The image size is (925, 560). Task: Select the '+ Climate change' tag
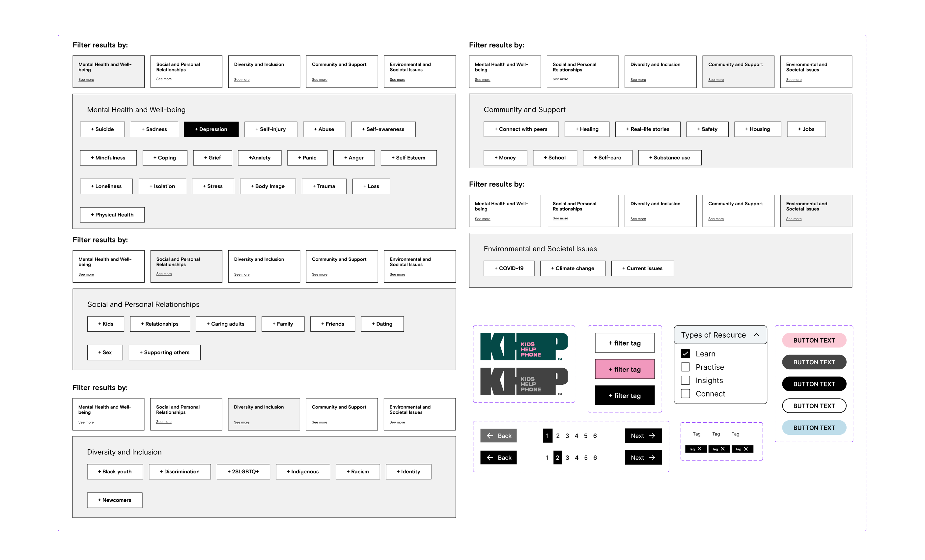573,268
